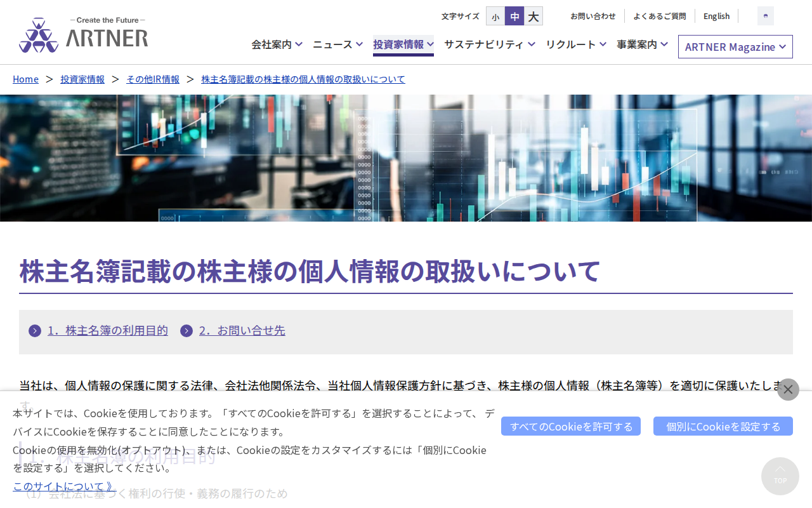
Task: Click the printer icon in the top bar
Action: (x=766, y=16)
